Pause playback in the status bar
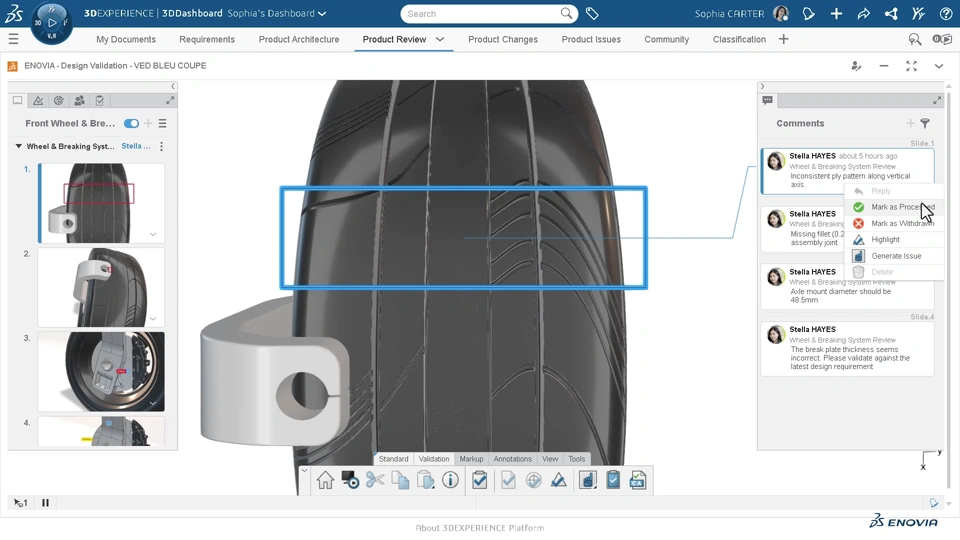Image resolution: width=960 pixels, height=540 pixels. tap(45, 503)
